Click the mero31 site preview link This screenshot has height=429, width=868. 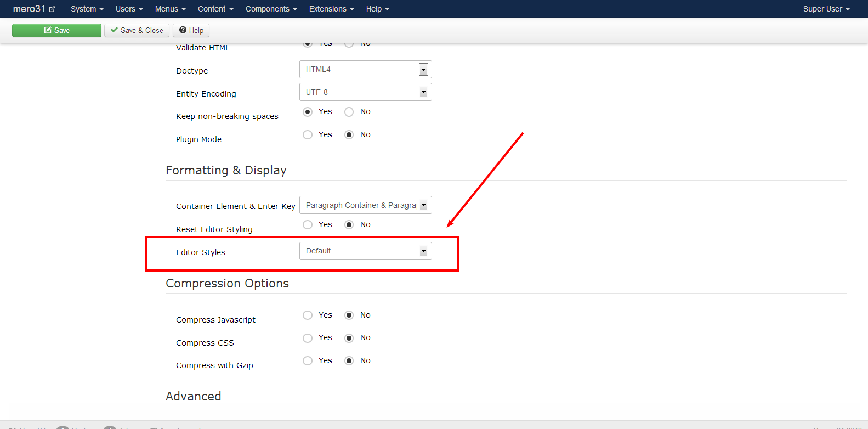pyautogui.click(x=34, y=9)
